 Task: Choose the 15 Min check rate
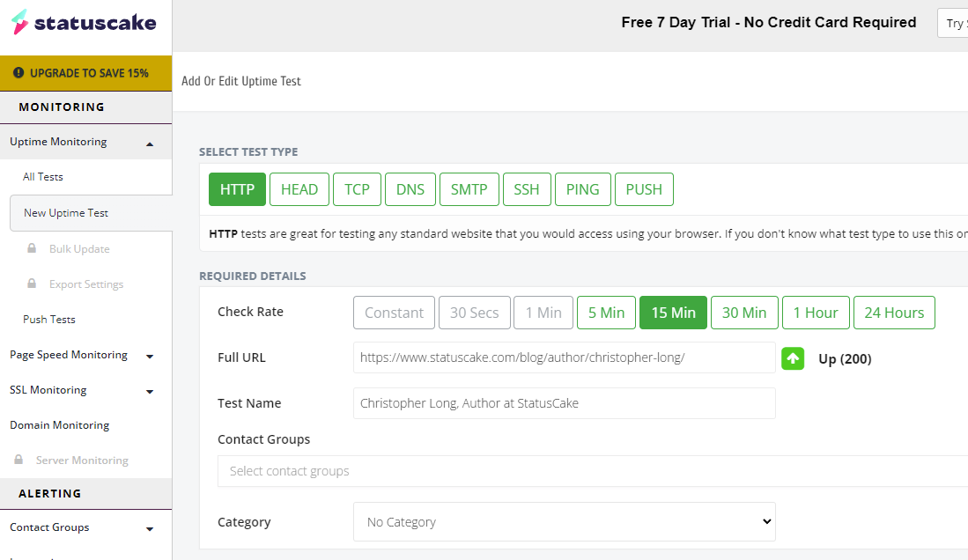tap(674, 313)
